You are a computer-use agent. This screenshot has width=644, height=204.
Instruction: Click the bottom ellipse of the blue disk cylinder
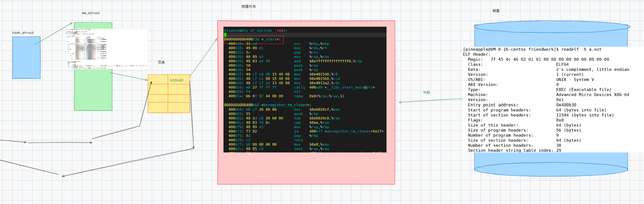[551, 169]
